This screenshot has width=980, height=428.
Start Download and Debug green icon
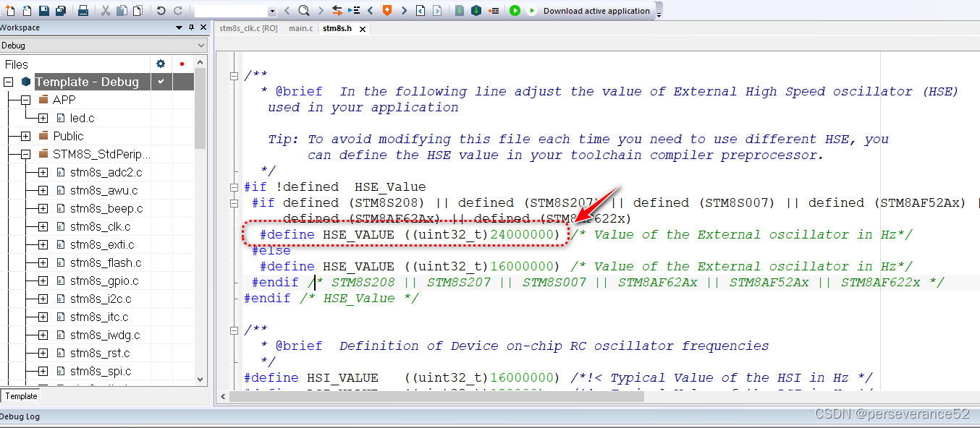click(515, 11)
